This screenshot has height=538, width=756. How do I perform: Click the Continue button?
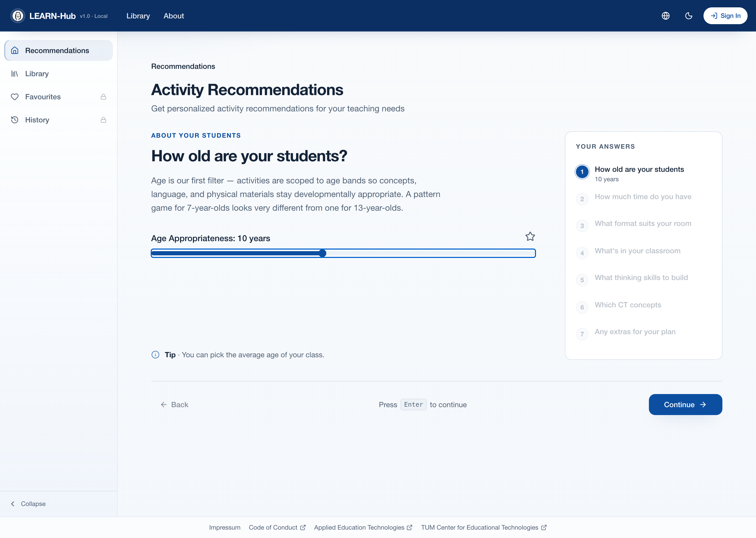point(685,405)
